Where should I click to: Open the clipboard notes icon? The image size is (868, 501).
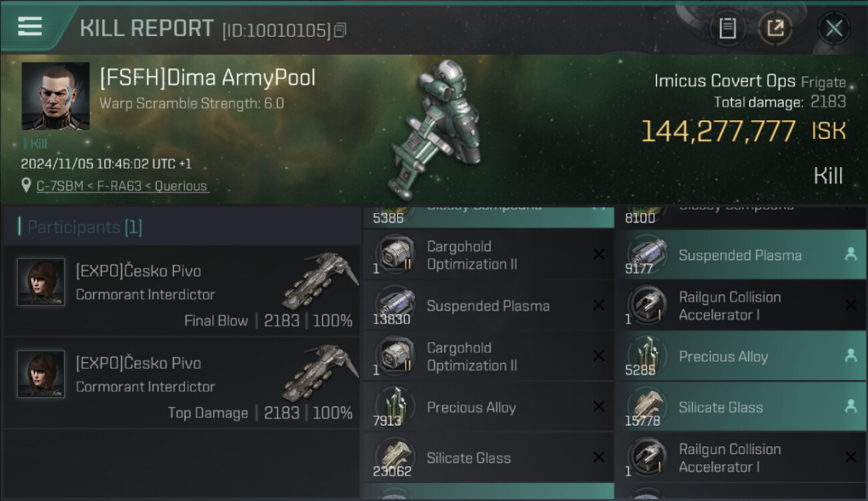(727, 29)
